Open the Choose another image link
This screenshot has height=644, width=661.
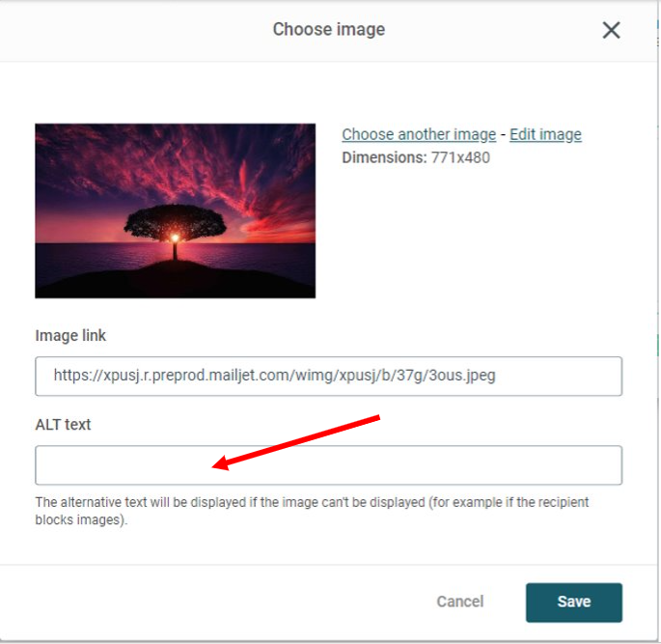click(419, 134)
